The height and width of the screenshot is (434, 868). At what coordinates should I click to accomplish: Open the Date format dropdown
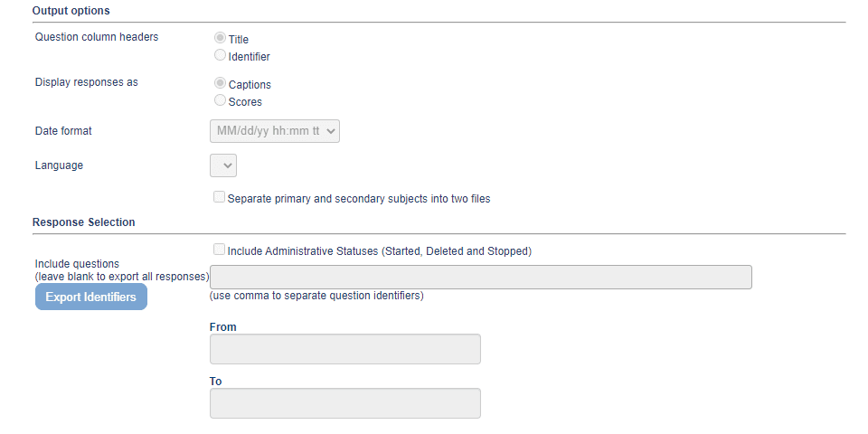(275, 131)
